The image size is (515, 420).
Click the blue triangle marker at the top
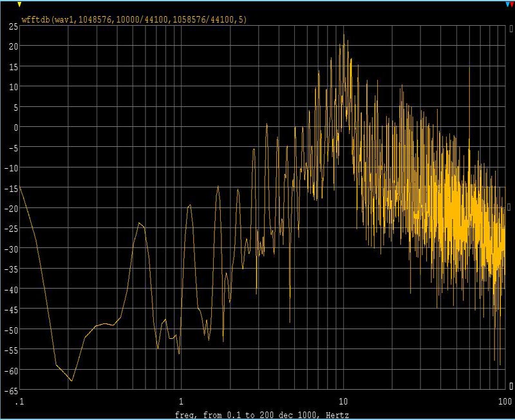click(x=507, y=5)
